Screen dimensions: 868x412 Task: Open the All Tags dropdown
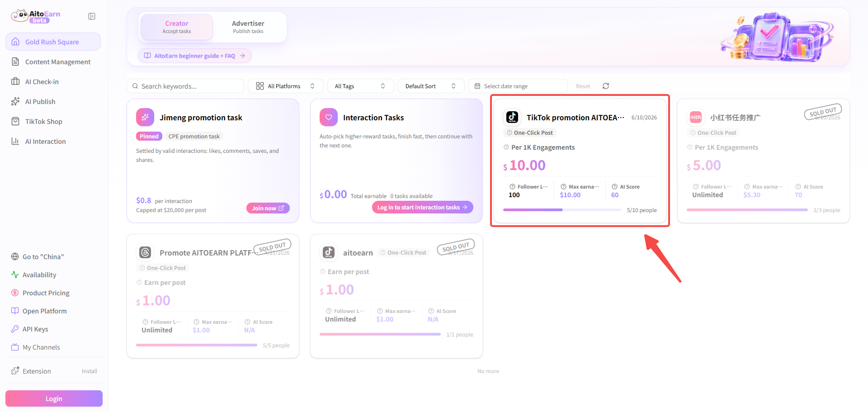pos(360,86)
